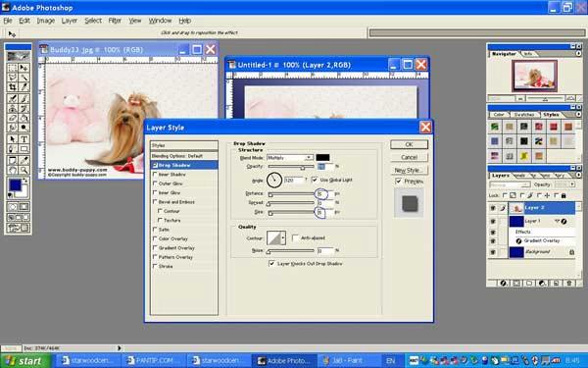Image resolution: width=588 pixels, height=368 pixels.
Task: Click the Windows start button
Action: tap(24, 361)
